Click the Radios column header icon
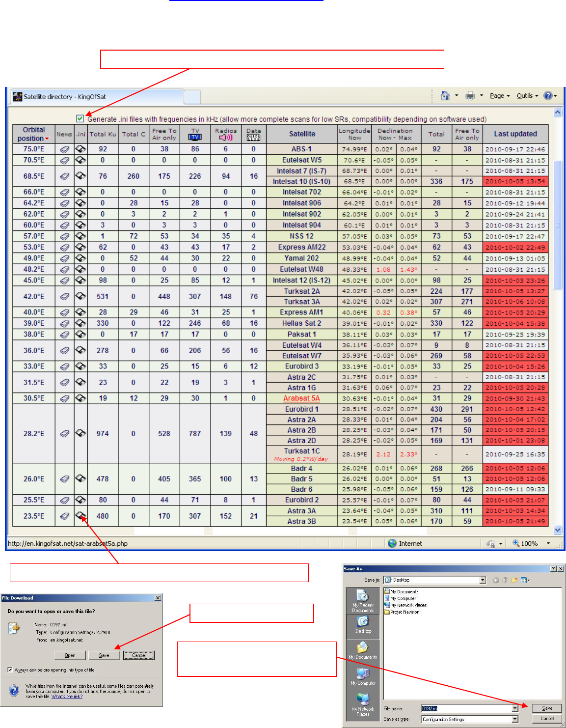This screenshot has height=728, width=566. [225, 138]
